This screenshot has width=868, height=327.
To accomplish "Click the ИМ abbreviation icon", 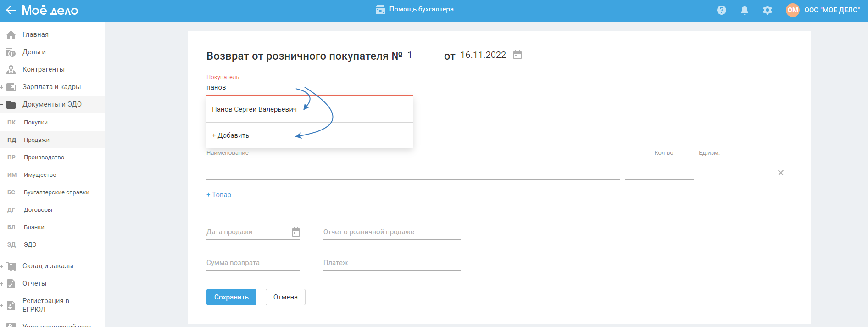I will [12, 175].
